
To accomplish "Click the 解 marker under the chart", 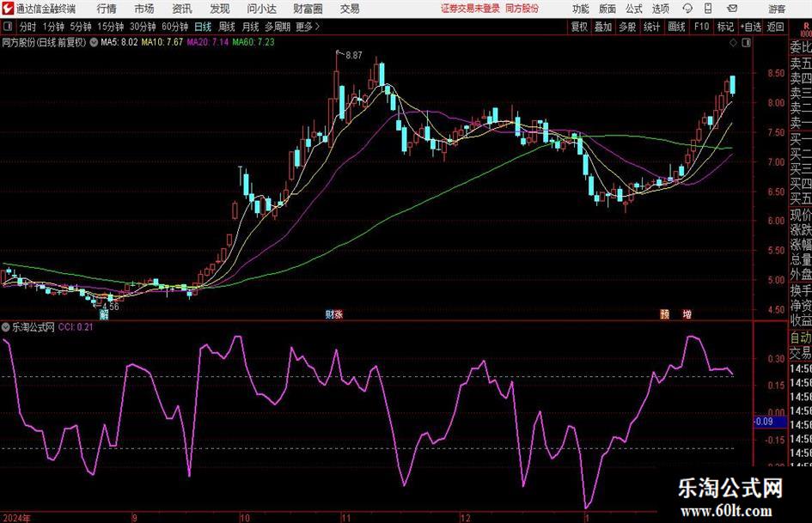I will click(x=104, y=313).
